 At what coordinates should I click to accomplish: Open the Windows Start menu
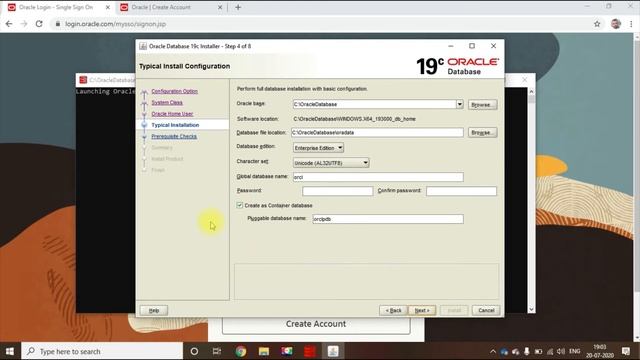10,351
